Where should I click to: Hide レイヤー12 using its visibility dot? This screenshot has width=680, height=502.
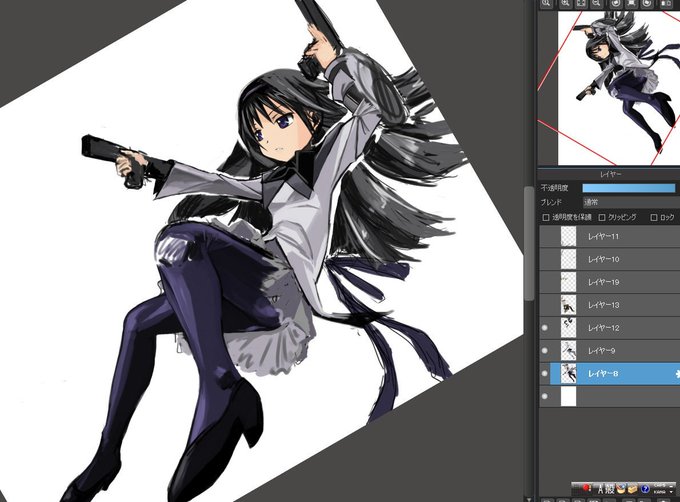[x=545, y=328]
